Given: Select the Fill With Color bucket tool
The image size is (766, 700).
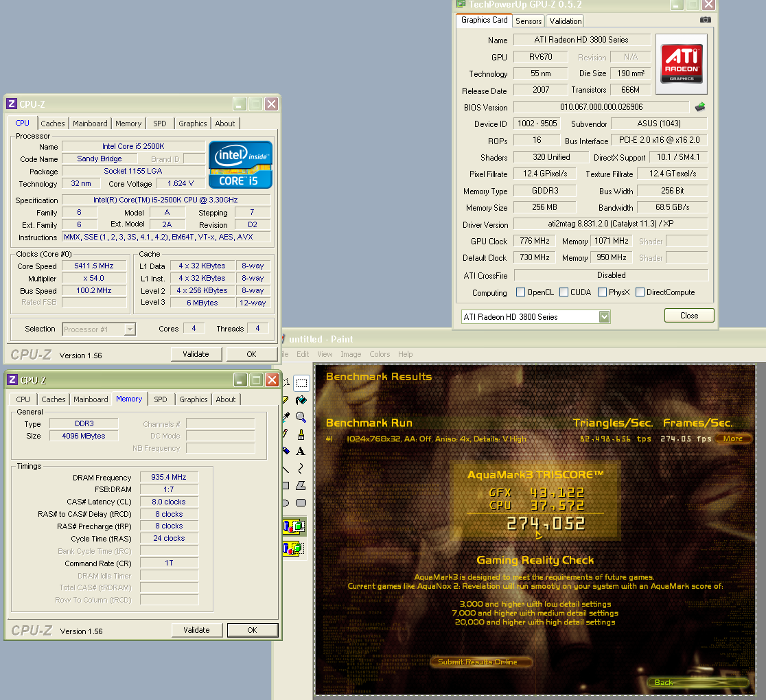Looking at the screenshot, I should (301, 400).
